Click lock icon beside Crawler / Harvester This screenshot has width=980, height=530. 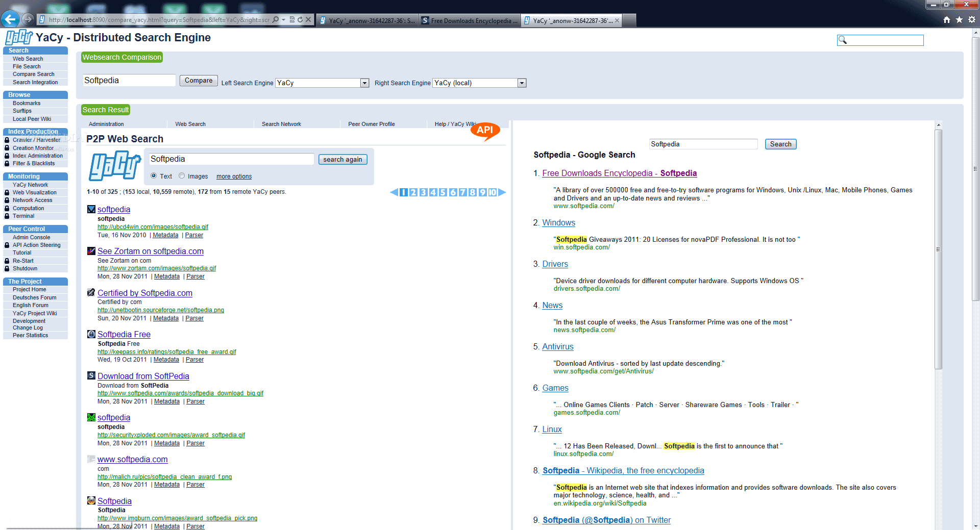point(7,140)
